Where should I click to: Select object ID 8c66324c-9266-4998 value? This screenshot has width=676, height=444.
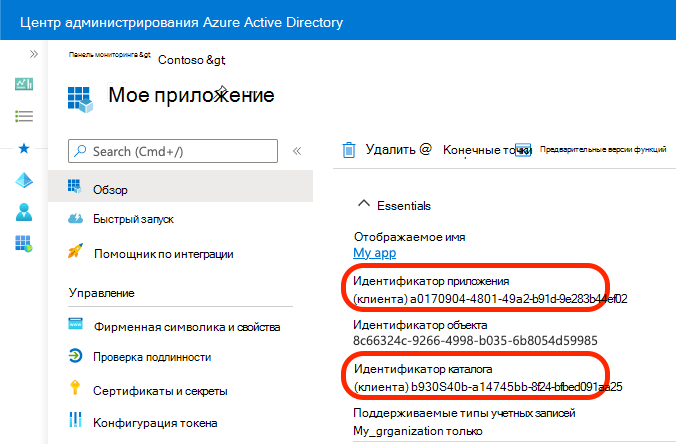pos(475,341)
